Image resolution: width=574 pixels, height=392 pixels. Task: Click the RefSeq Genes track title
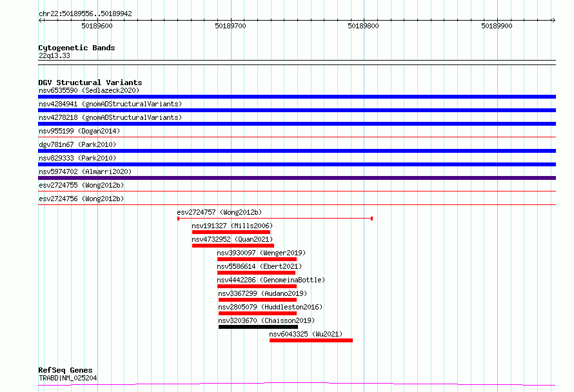[65, 370]
